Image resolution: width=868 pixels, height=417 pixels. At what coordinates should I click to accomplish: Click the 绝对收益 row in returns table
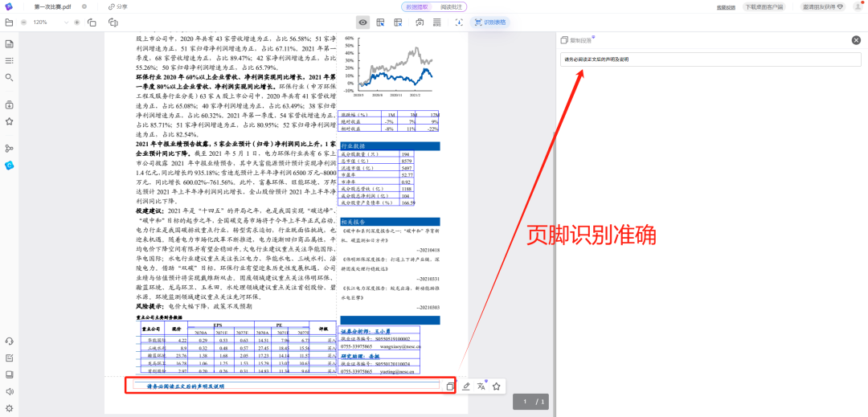pyautogui.click(x=389, y=121)
